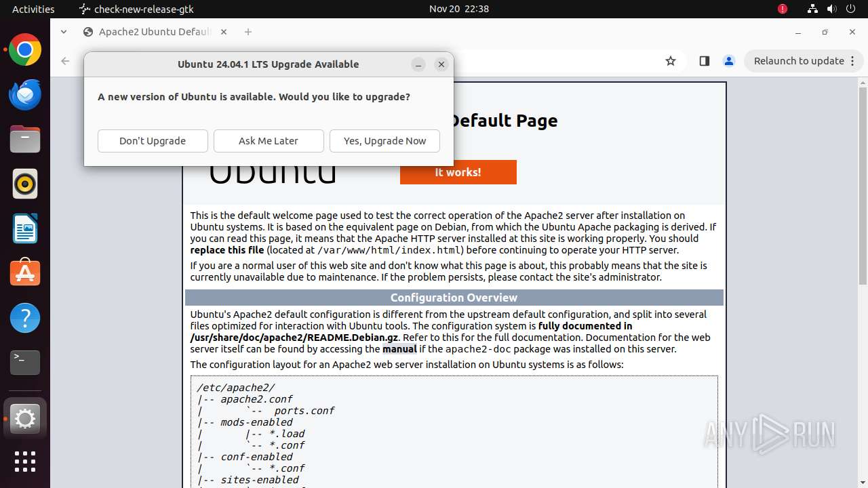Open the manual link in the page
868x488 pixels.
[x=399, y=349]
